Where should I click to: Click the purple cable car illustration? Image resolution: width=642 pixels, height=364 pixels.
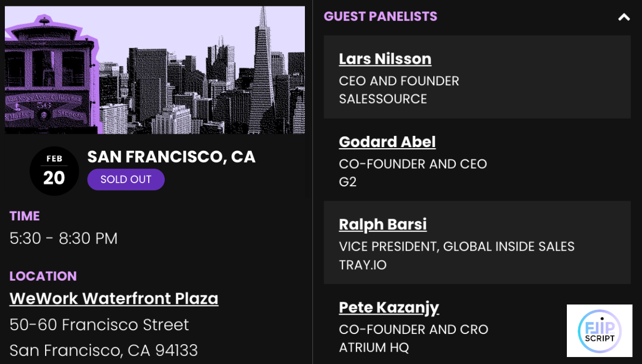click(46, 72)
